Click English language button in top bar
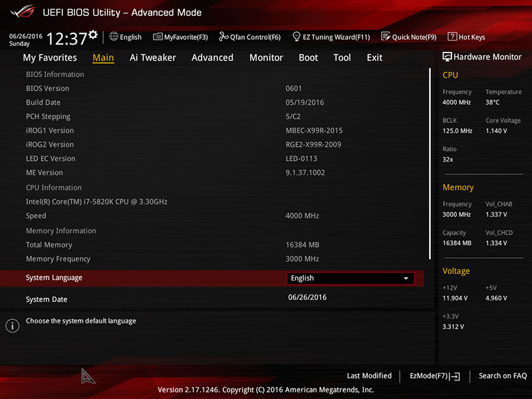The width and height of the screenshot is (532, 399). click(x=126, y=37)
